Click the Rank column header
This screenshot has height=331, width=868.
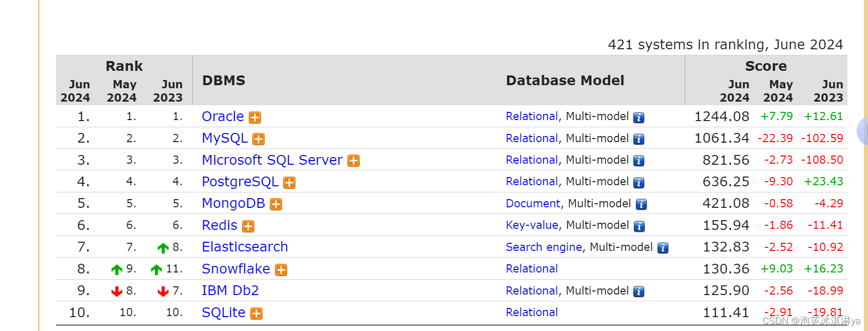[x=124, y=66]
